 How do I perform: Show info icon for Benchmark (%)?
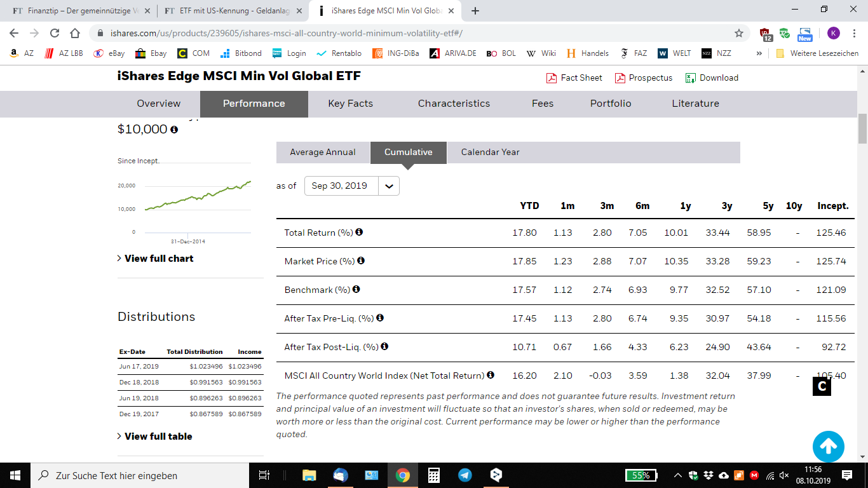pos(356,289)
